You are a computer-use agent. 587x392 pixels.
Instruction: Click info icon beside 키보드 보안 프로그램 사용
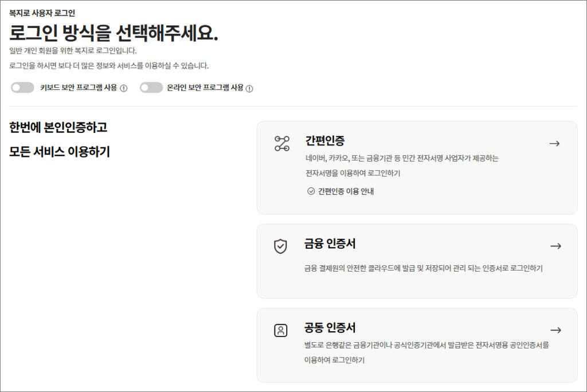(x=123, y=88)
